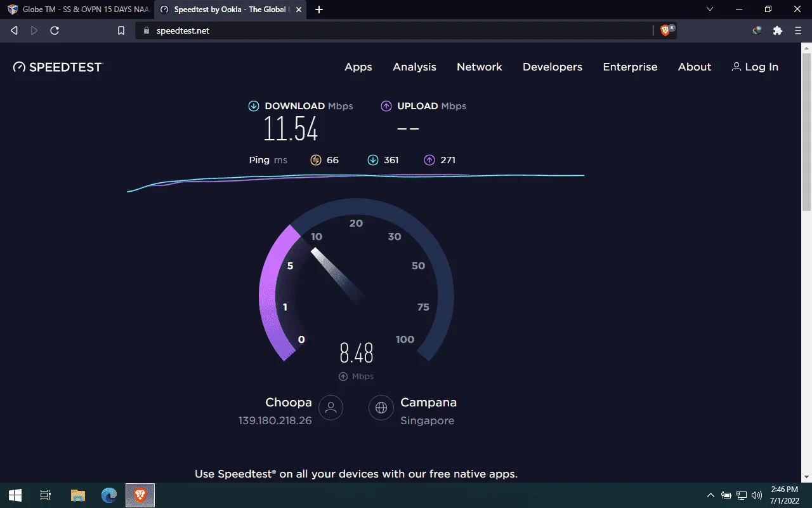Click the user icon next to Choopa
This screenshot has height=508, width=812.
click(331, 408)
